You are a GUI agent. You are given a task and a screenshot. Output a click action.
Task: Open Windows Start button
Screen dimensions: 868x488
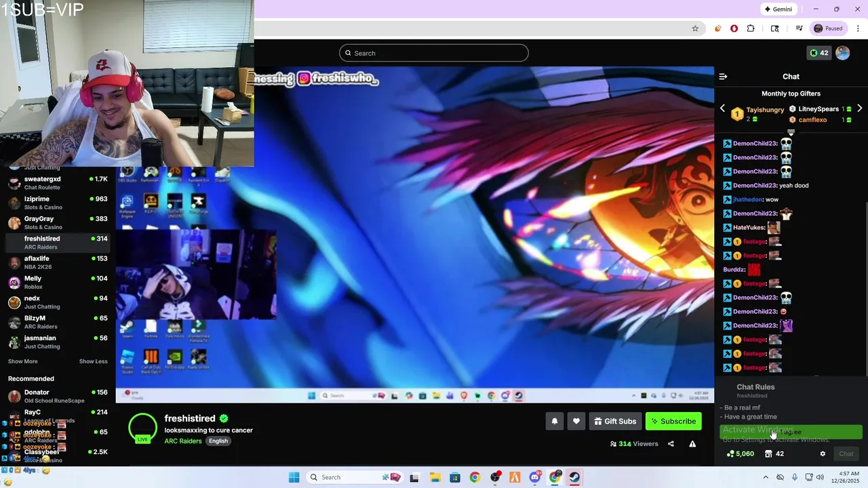294,477
